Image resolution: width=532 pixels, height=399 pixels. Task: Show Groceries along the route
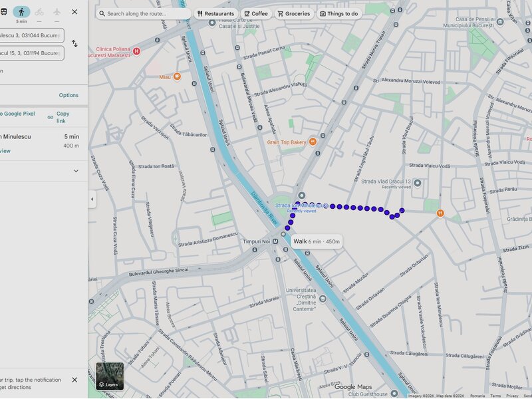(x=293, y=13)
